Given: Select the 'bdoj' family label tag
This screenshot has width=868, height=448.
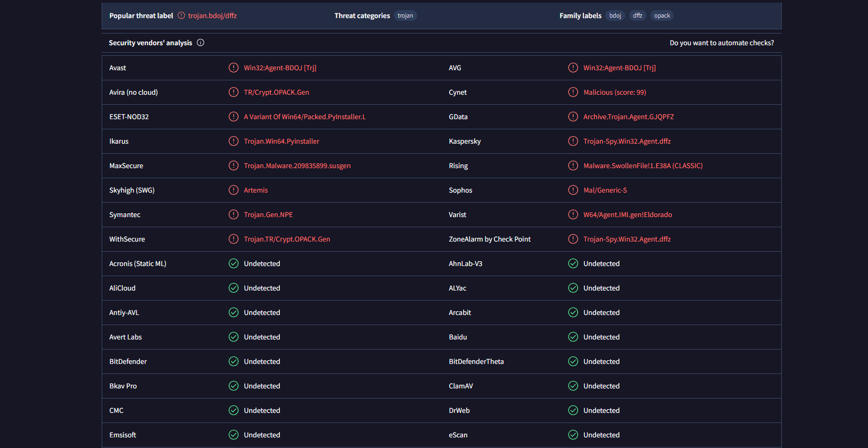Looking at the screenshot, I should (615, 15).
